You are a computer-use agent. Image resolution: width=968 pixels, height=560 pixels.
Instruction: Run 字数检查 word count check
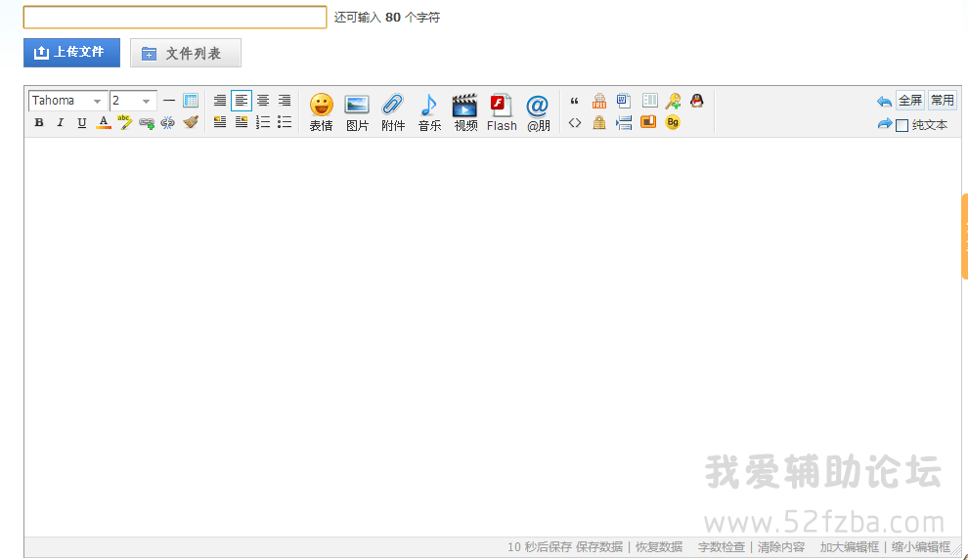(x=721, y=547)
